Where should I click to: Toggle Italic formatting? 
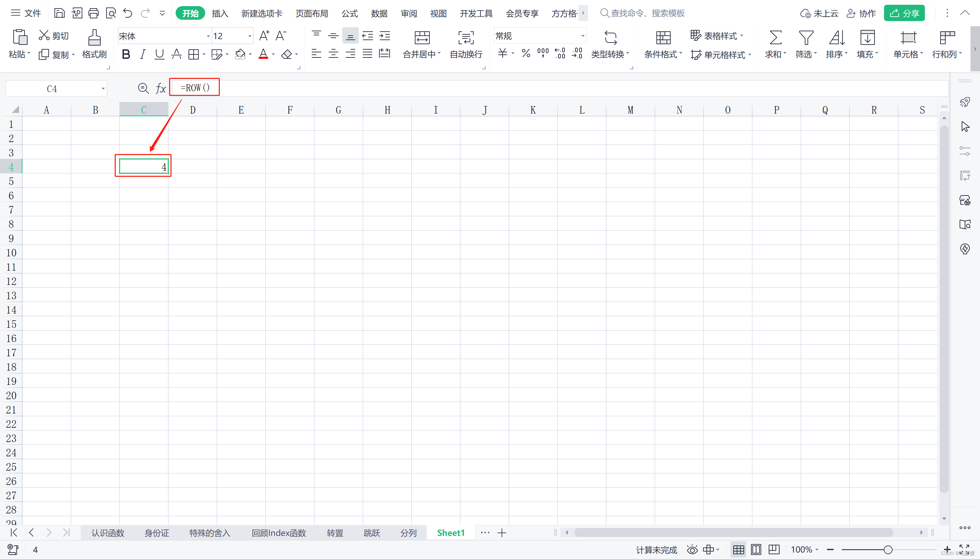143,54
